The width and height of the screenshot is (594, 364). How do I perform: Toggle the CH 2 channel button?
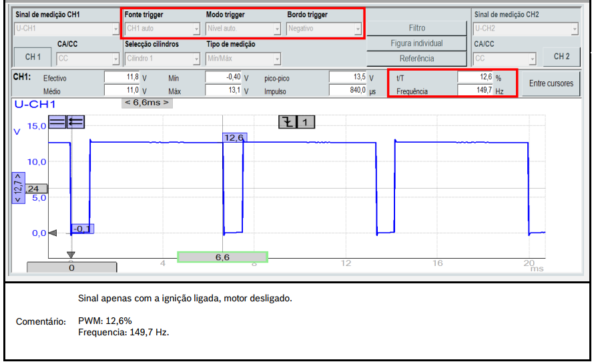(x=561, y=57)
